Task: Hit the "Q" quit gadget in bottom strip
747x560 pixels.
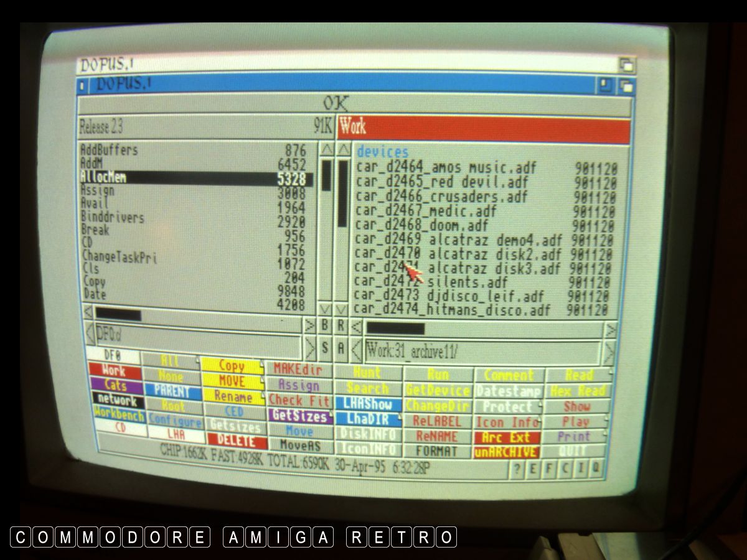Action: [596, 468]
